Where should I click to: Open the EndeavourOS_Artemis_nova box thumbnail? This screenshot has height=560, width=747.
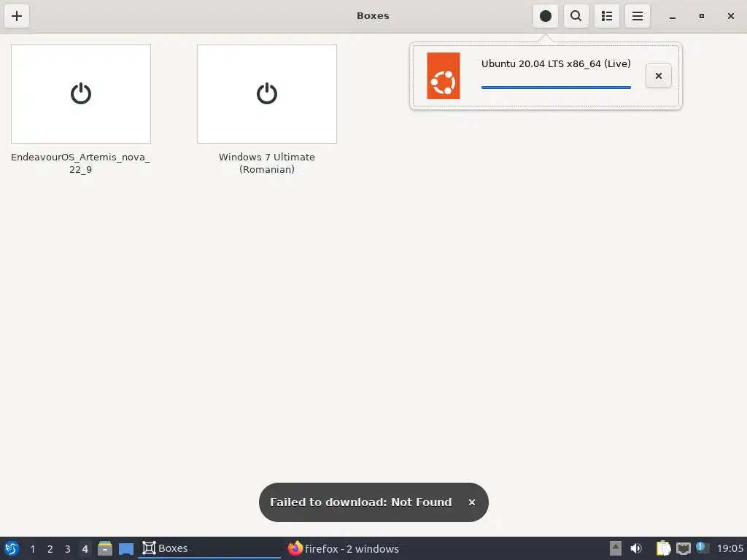[x=81, y=94]
